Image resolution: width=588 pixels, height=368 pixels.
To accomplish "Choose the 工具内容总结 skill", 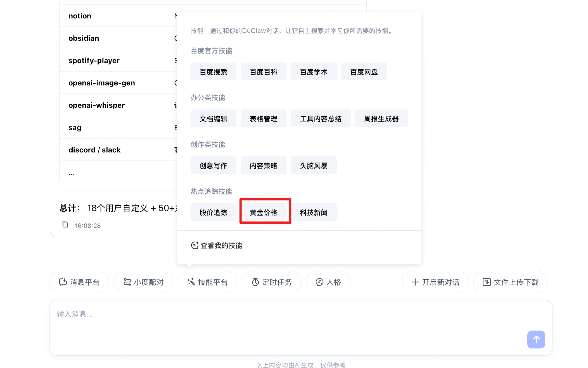I will click(321, 119).
